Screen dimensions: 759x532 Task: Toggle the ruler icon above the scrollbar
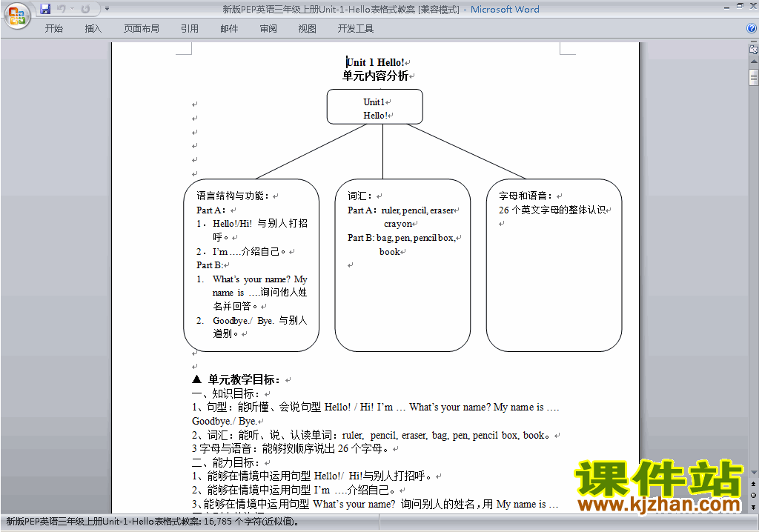[754, 49]
